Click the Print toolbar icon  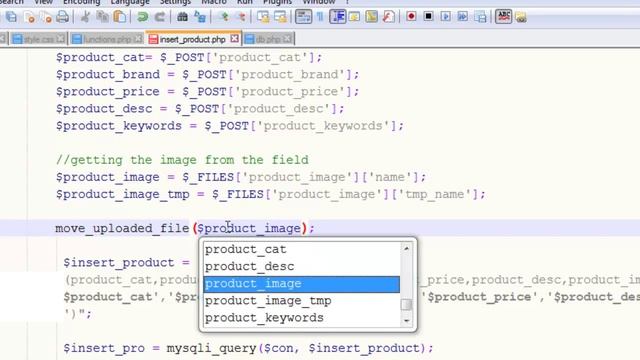tap(62, 17)
